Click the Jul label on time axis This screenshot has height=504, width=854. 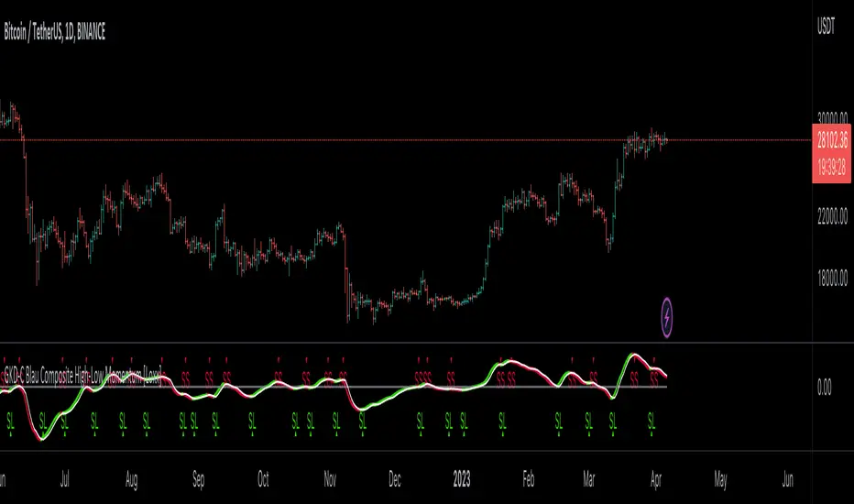64,479
